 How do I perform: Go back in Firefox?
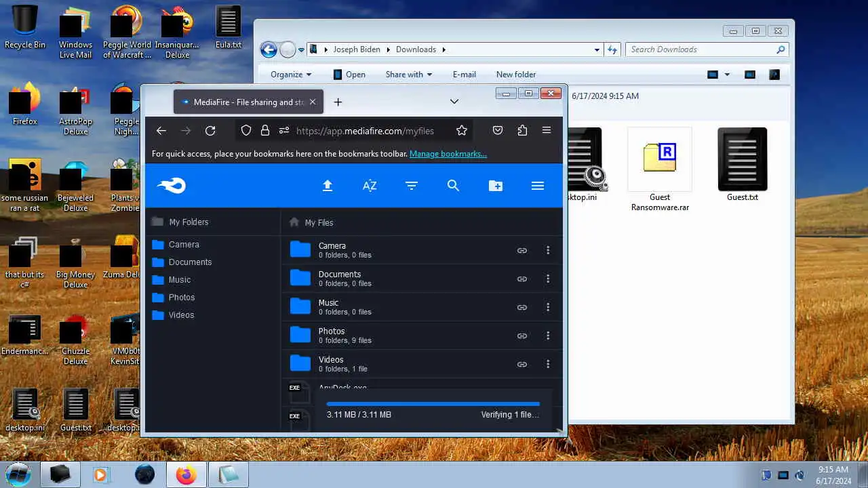pos(161,131)
